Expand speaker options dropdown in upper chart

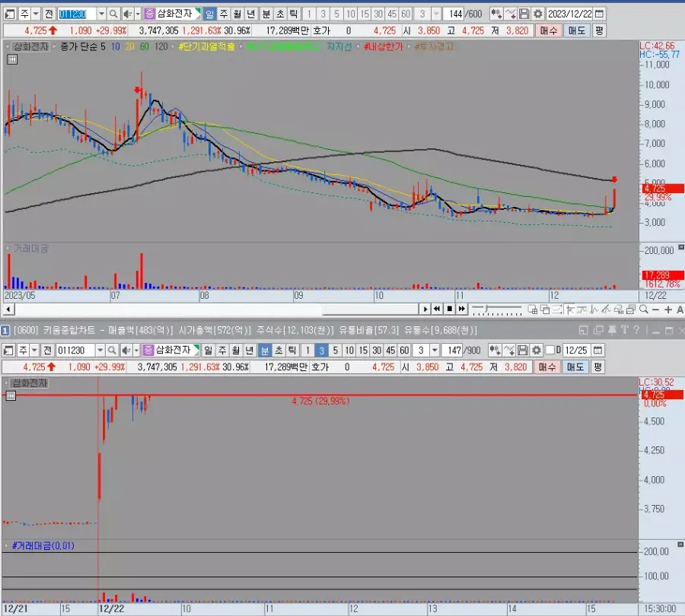(138, 14)
